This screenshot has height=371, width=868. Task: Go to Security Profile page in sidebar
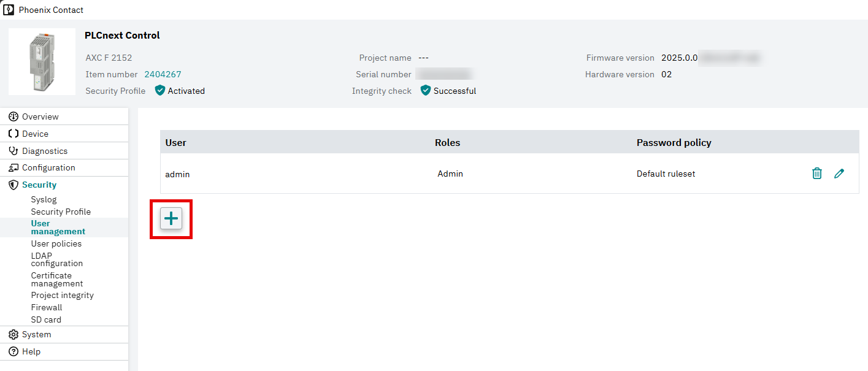61,212
